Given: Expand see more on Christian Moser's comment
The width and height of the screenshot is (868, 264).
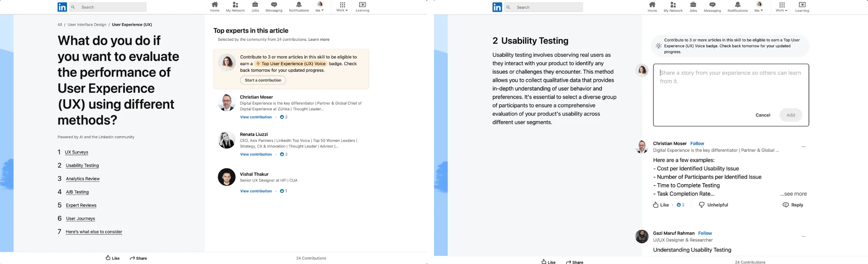Looking at the screenshot, I should pyautogui.click(x=793, y=194).
